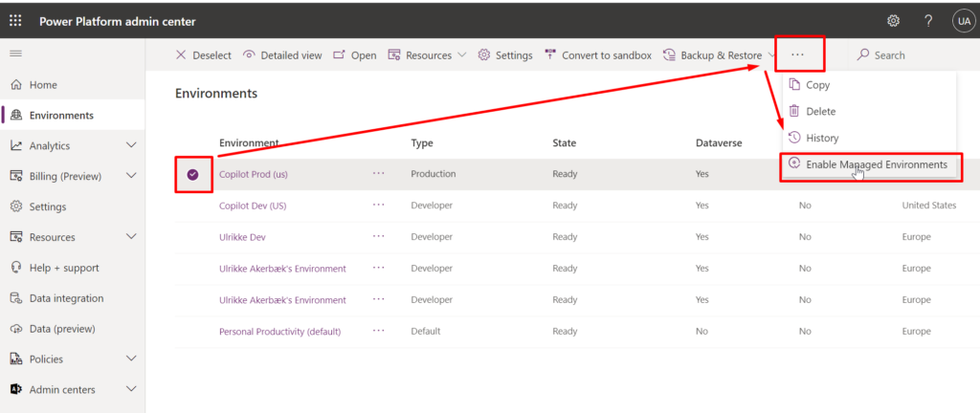This screenshot has width=980, height=413.
Task: Open Admin centers in sidebar
Action: tap(62, 389)
